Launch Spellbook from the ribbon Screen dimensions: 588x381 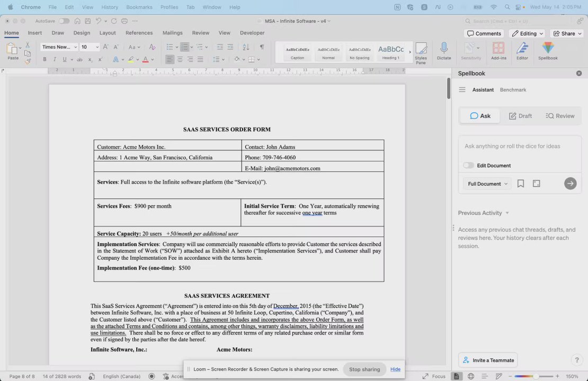548,51
